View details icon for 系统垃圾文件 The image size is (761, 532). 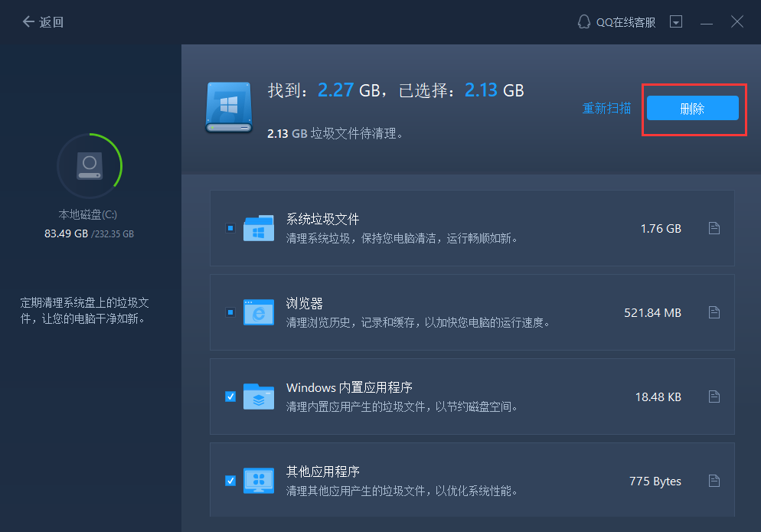tap(714, 228)
